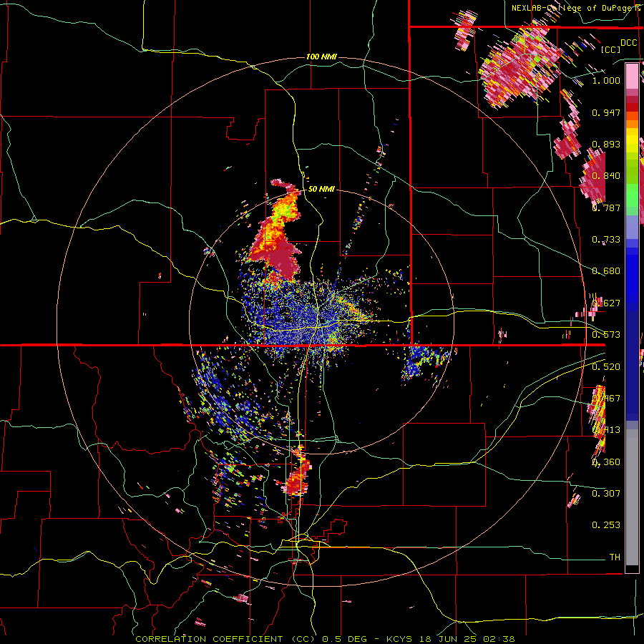Click the 0.680 color scale value
The image size is (644, 644).
pos(606,271)
